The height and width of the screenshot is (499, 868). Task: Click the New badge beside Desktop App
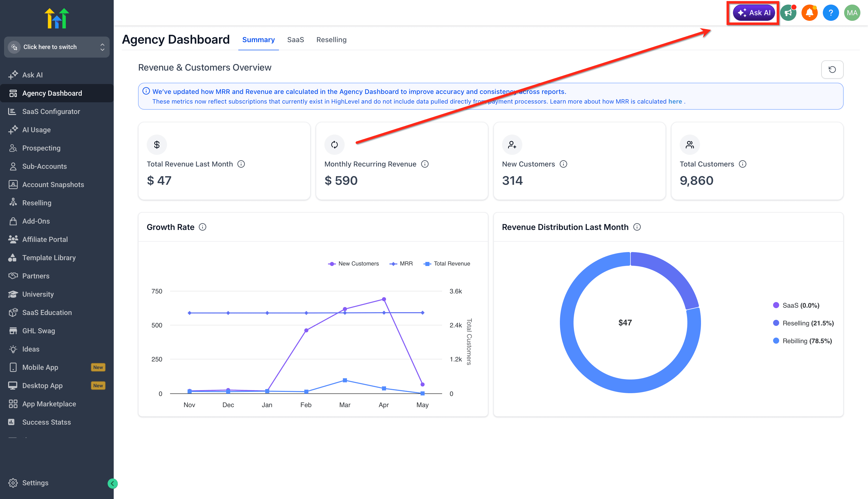[98, 386]
